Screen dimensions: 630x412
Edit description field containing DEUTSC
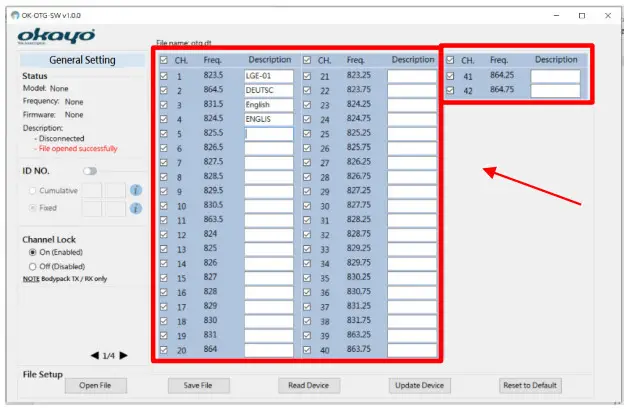coord(269,90)
